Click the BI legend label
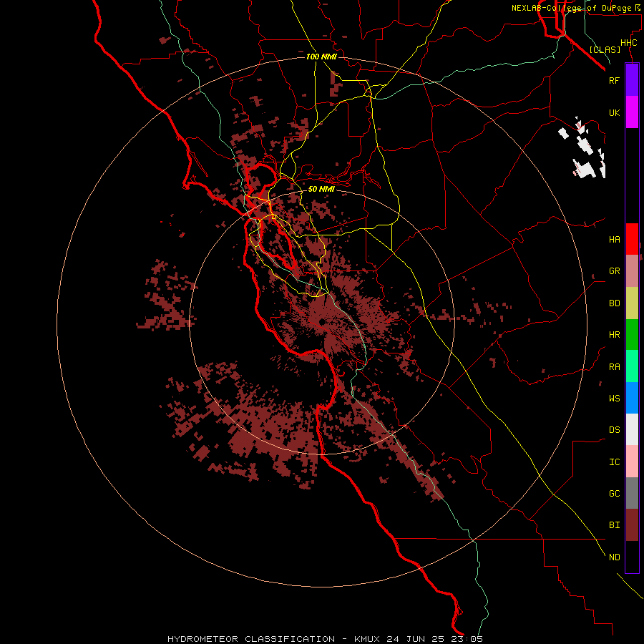644x644 pixels. click(614, 525)
